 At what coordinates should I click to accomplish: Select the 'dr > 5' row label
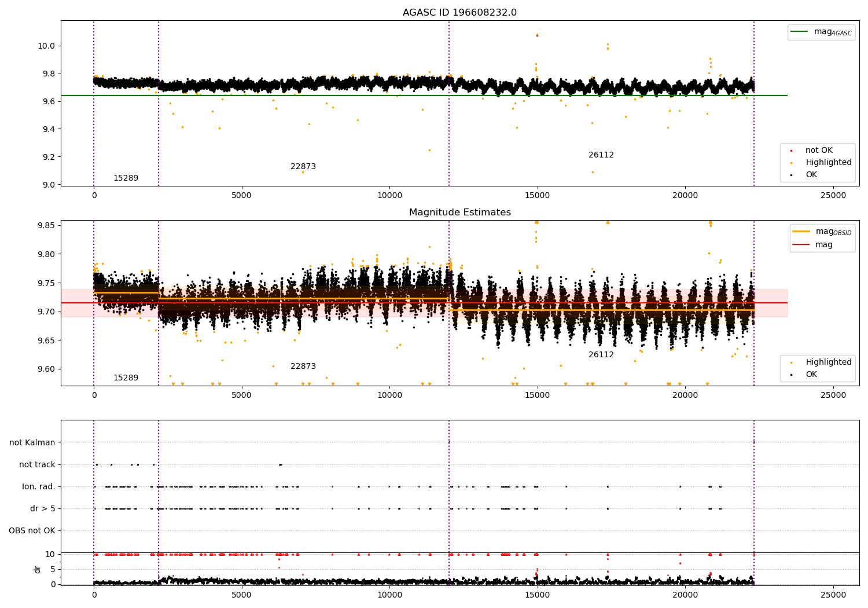[x=43, y=508]
